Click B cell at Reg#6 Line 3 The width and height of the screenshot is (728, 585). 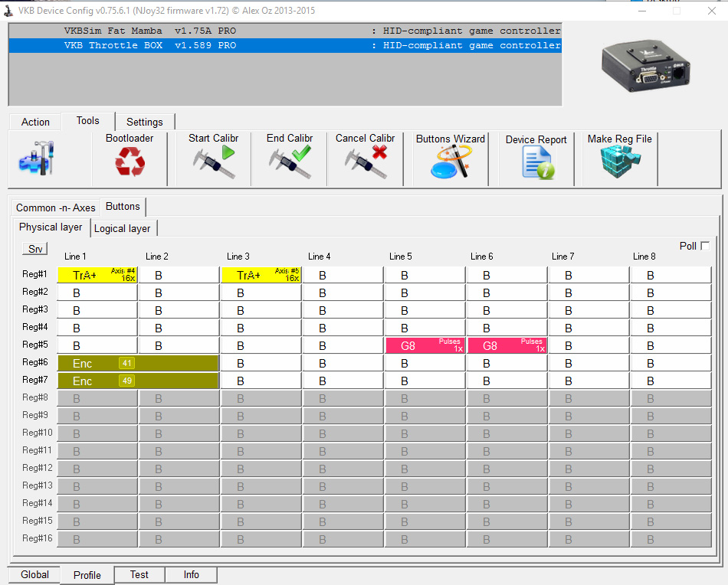pyautogui.click(x=261, y=363)
